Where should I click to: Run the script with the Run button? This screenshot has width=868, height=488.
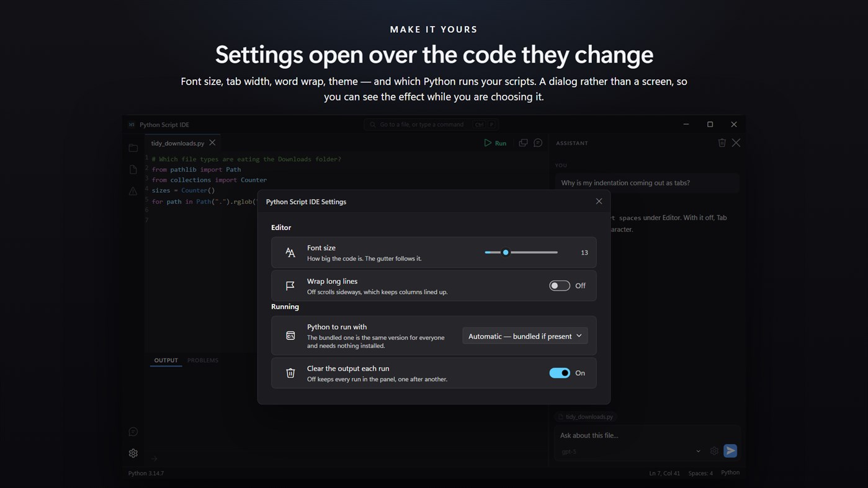[x=495, y=143]
